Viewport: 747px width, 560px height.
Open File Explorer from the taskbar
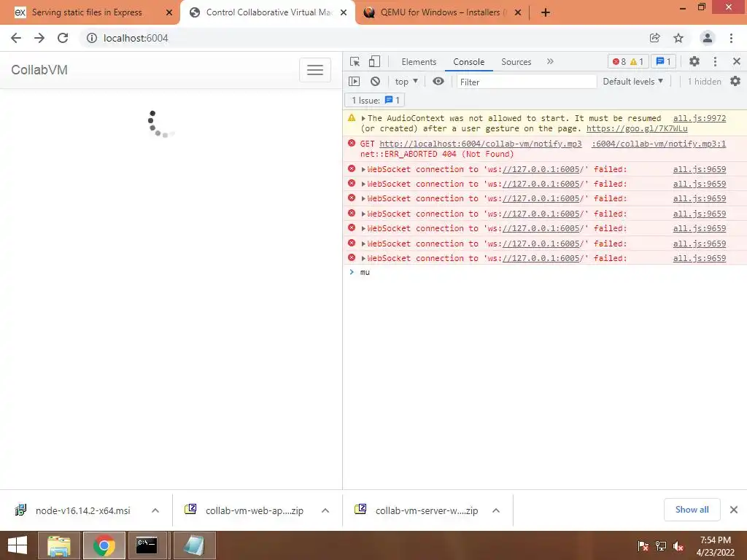click(x=59, y=545)
